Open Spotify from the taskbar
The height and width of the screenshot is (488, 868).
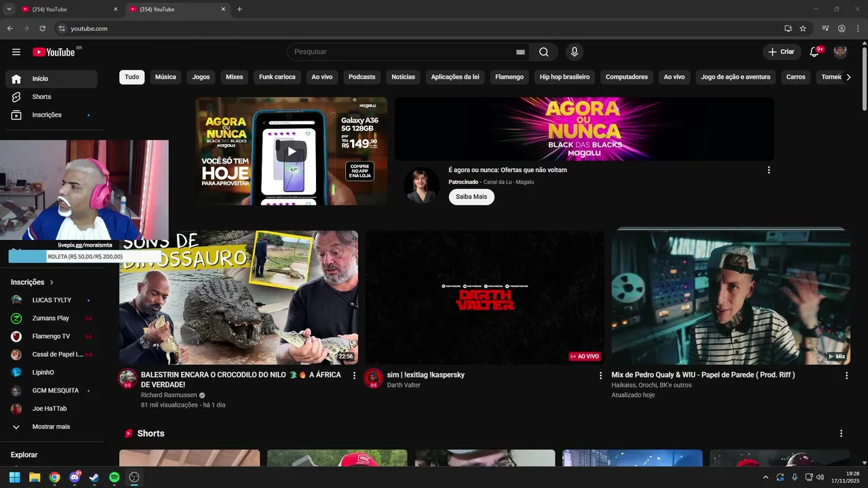click(x=115, y=477)
